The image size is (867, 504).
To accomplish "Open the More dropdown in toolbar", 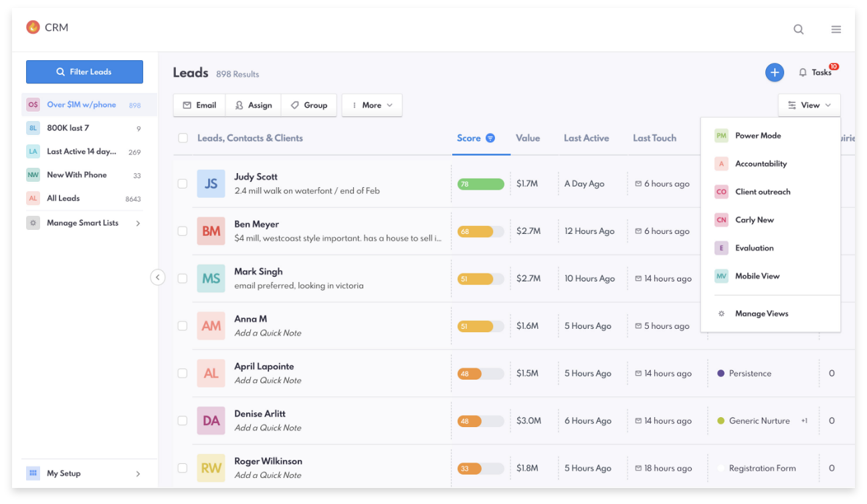I will [372, 105].
